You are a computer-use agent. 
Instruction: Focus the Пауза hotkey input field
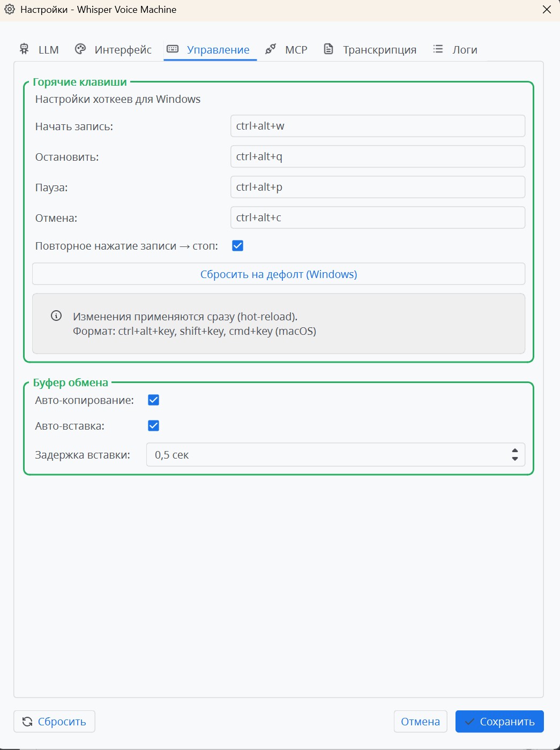(x=377, y=187)
